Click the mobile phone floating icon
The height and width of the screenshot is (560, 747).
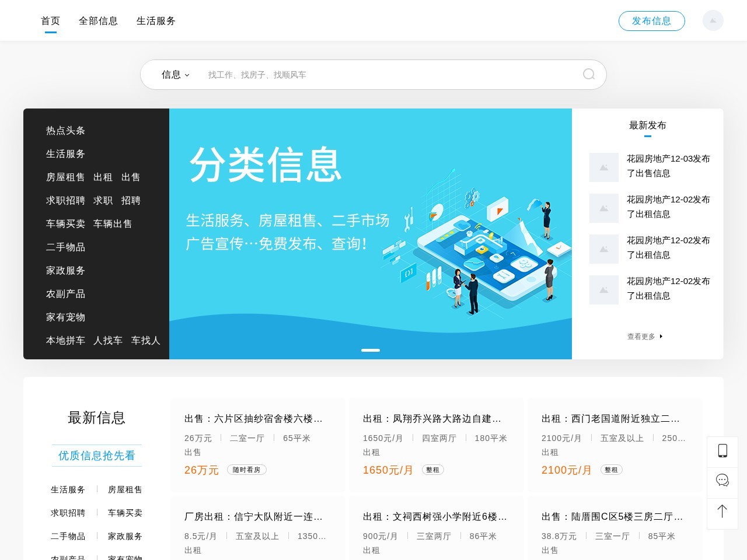722,451
